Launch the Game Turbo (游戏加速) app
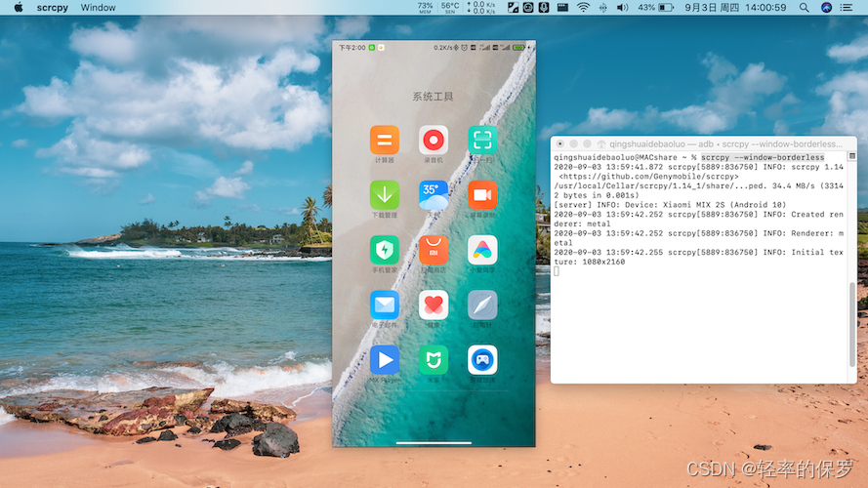 click(x=482, y=360)
